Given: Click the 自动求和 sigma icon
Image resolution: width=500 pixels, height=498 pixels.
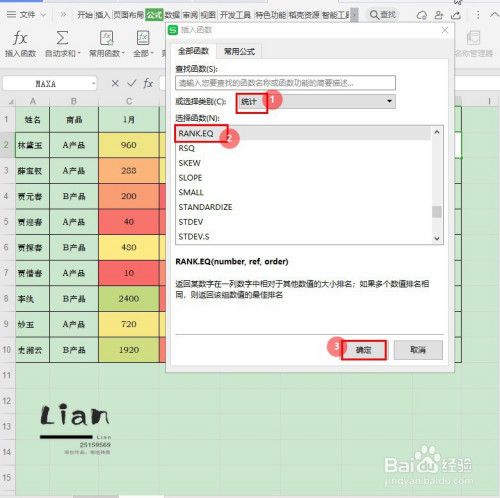Looking at the screenshot, I should point(62,38).
